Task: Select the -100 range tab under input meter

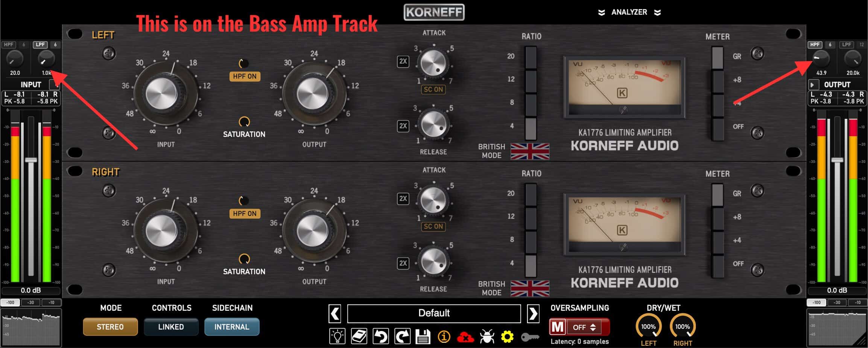Action: [10, 302]
